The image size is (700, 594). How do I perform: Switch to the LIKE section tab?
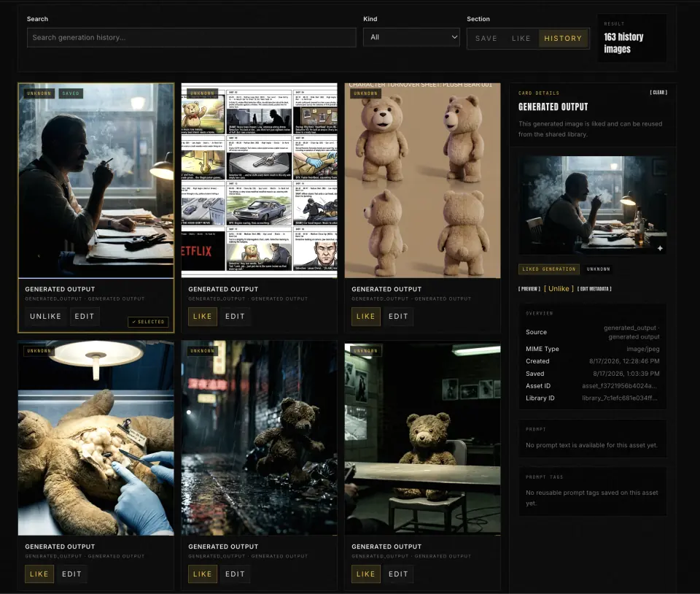pyautogui.click(x=521, y=39)
